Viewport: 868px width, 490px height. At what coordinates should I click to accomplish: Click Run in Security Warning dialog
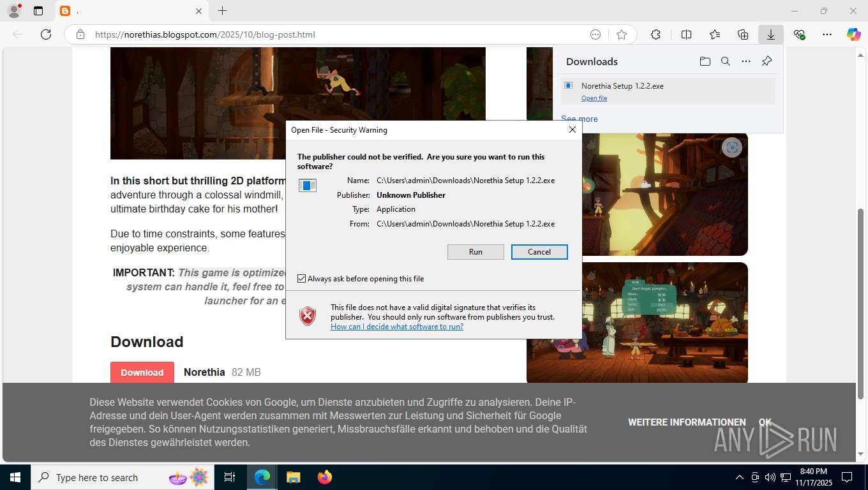[475, 252]
